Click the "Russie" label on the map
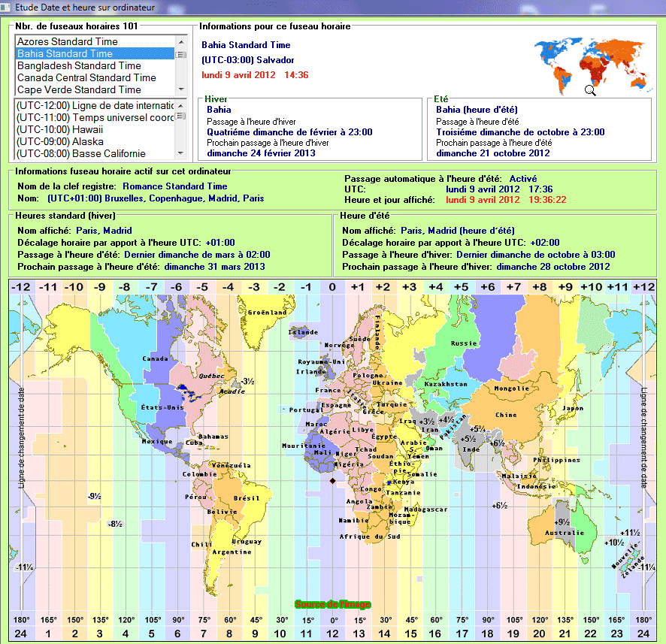Viewport: 666px width, 644px height. [x=464, y=343]
